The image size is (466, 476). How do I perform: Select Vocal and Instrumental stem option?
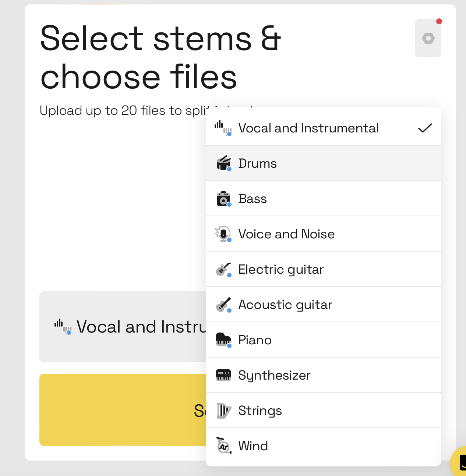tap(324, 128)
